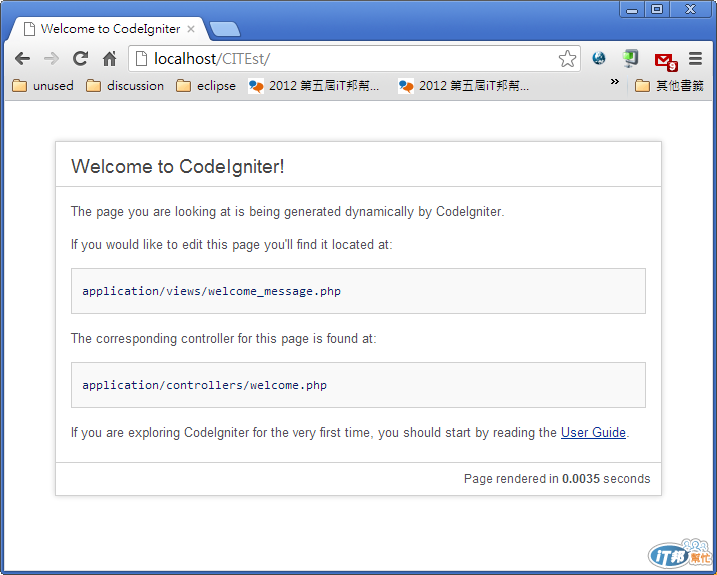Open the 其他書籤 bookmarks folder

point(670,86)
